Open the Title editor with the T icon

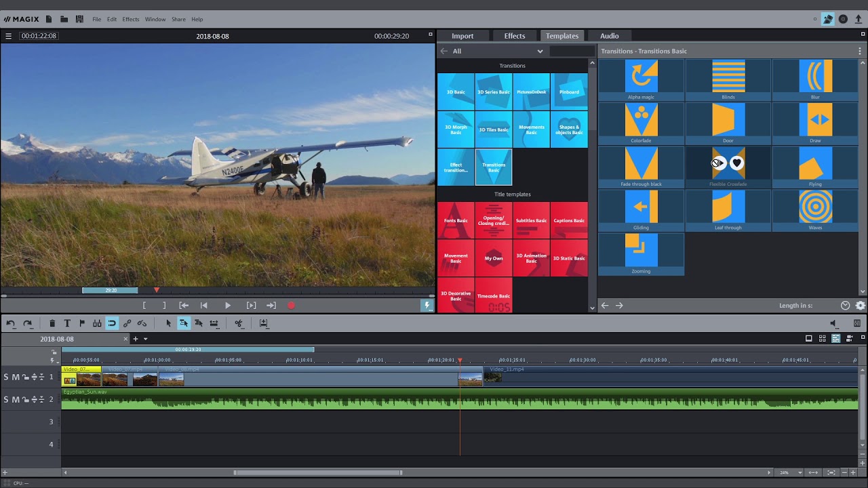pos(68,323)
